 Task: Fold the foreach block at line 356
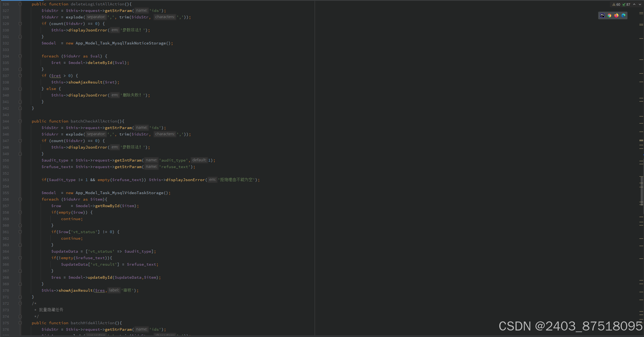tap(20, 199)
